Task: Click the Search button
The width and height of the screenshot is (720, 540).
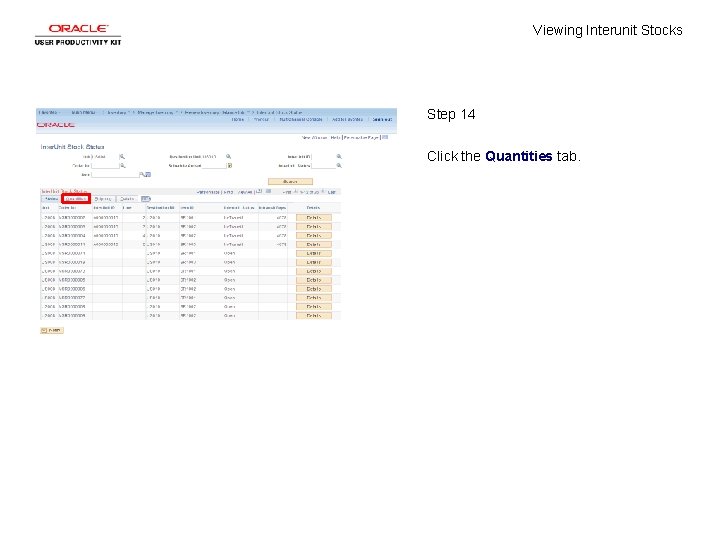Action: tap(290, 182)
